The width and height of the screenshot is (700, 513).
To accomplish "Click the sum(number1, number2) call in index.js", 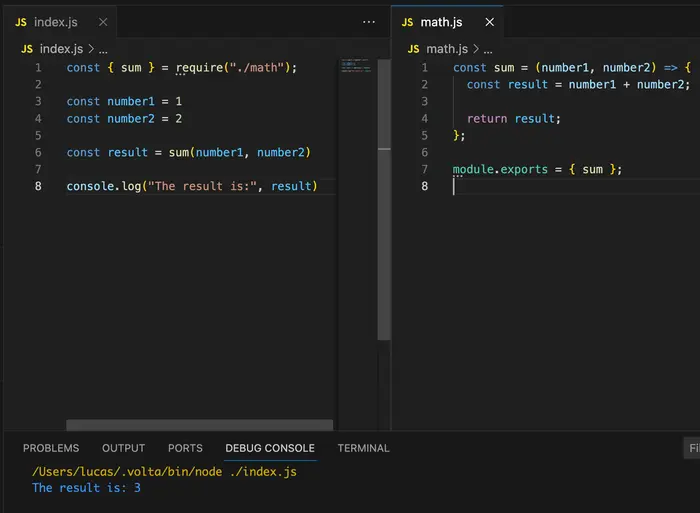I will (x=240, y=153).
